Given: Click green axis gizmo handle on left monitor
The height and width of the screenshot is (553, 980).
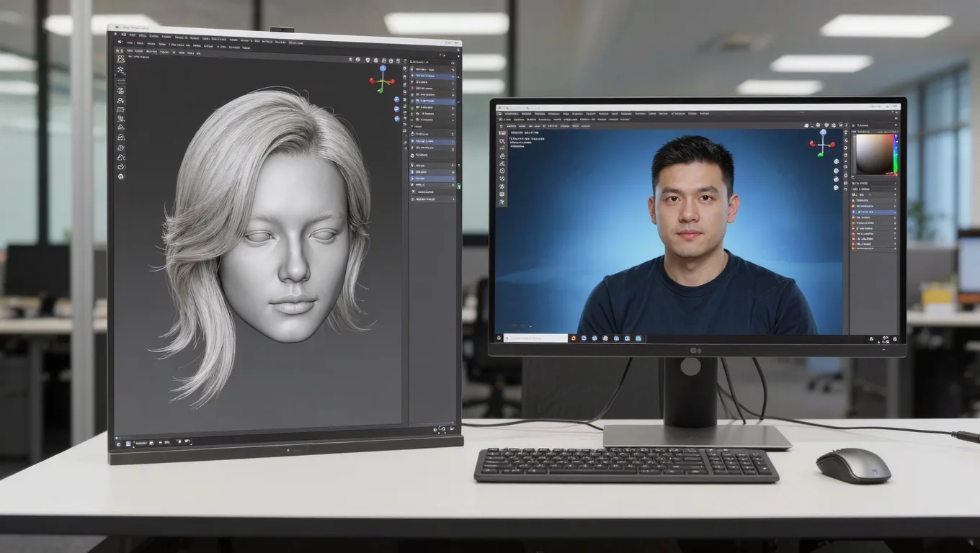Looking at the screenshot, I should 380,91.
